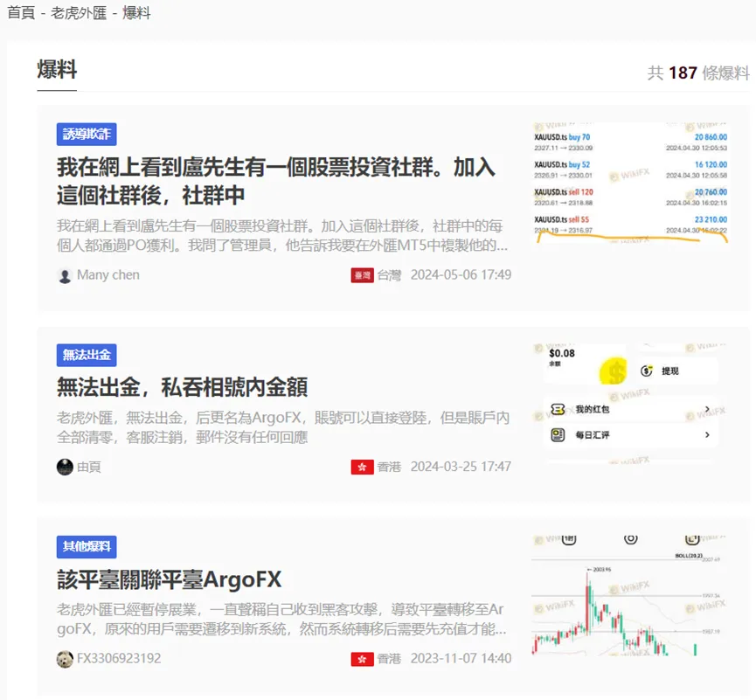
Task: Click the 台灣 flag icon
Action: pos(362,275)
